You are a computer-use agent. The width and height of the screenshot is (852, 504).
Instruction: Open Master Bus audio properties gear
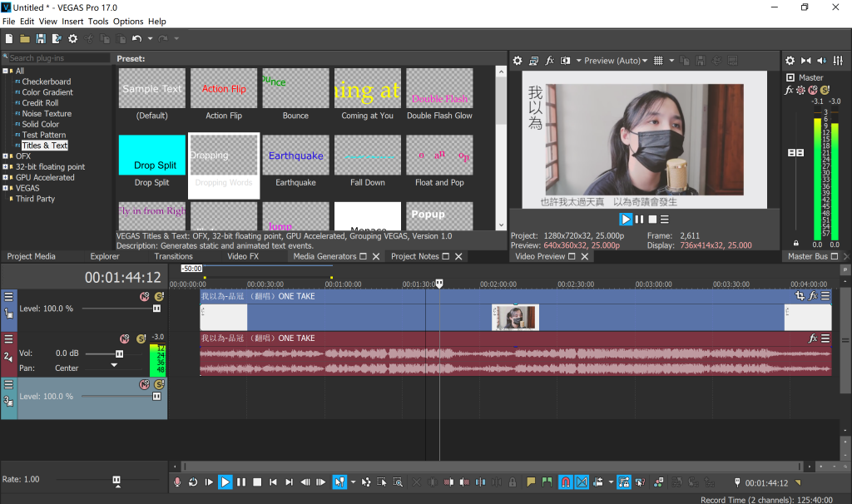(790, 60)
